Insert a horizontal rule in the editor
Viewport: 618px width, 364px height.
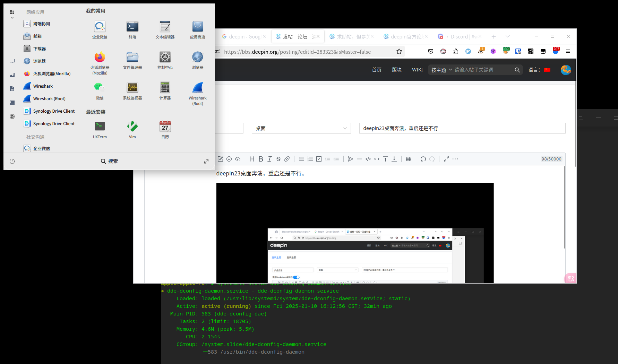point(359,159)
